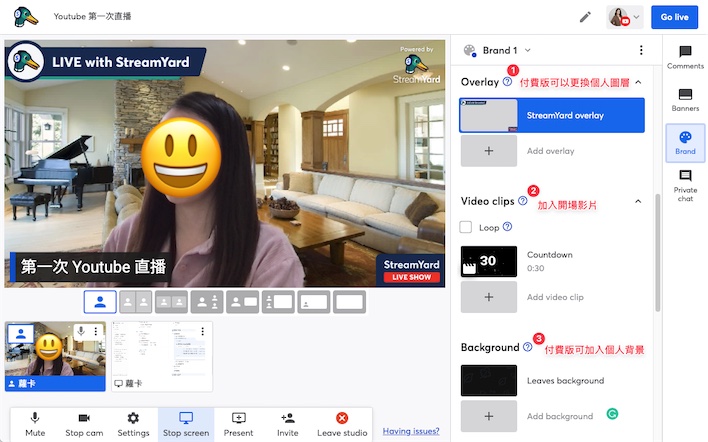708x442 pixels.
Task: Select the person beside screen layout
Action: (x=242, y=302)
